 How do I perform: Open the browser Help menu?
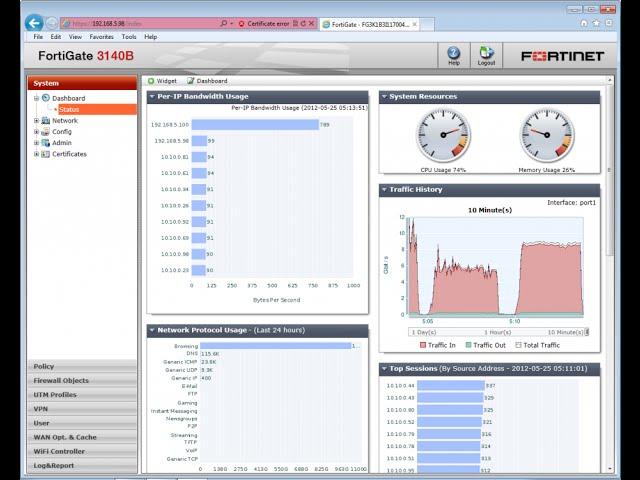[151, 37]
